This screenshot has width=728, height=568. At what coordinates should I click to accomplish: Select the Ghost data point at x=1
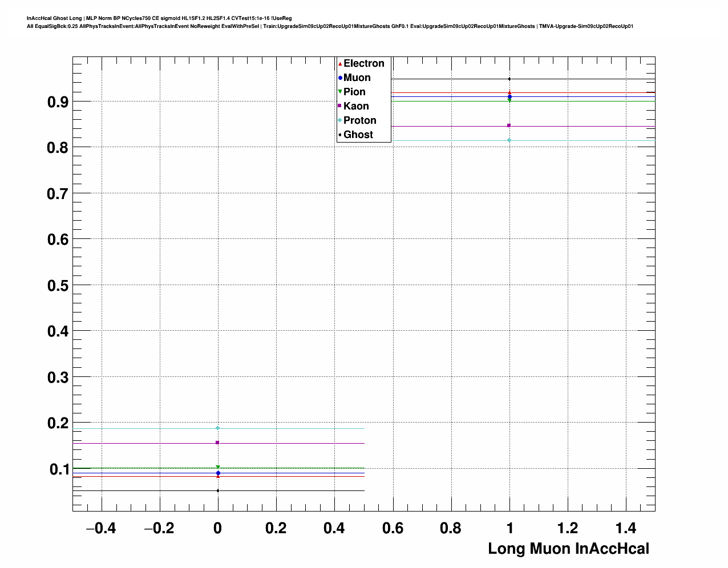(x=509, y=79)
